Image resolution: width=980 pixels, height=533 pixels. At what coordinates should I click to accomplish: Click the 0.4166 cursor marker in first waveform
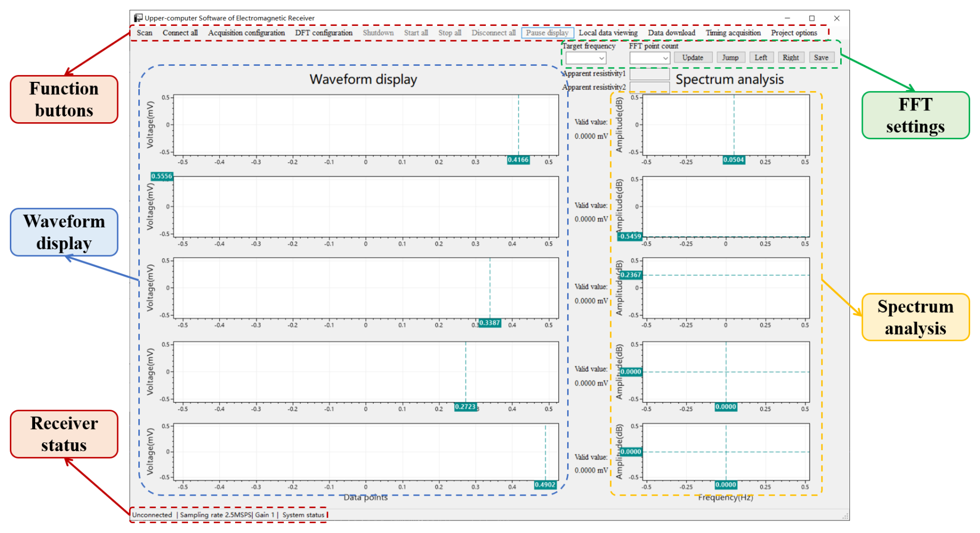(x=518, y=160)
